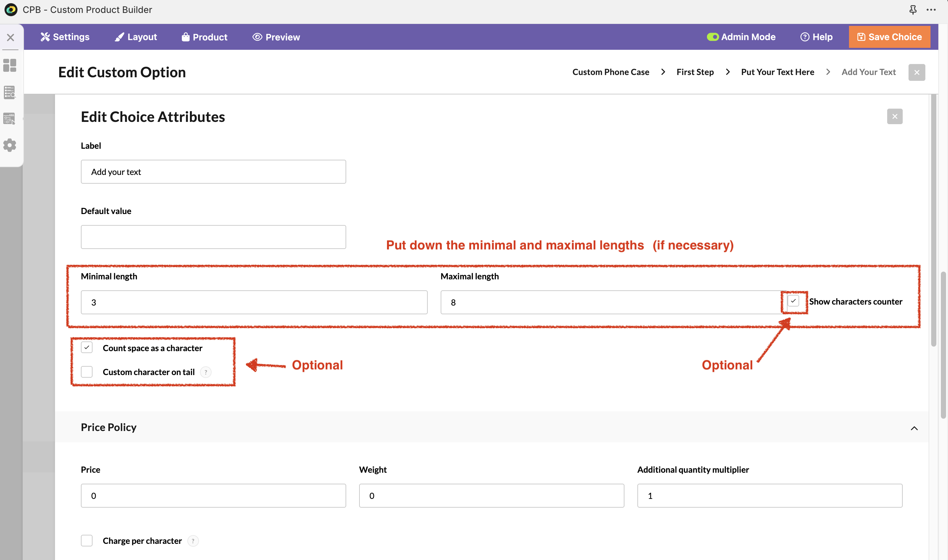Open the gear settings sidebar icon
This screenshot has height=560, width=948.
pyautogui.click(x=10, y=145)
